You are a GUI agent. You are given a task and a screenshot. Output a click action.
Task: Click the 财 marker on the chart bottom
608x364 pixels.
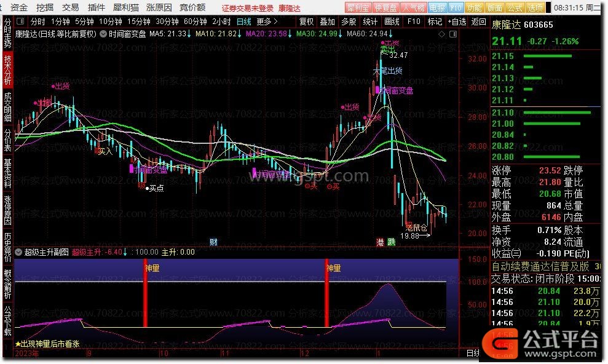(x=214, y=242)
